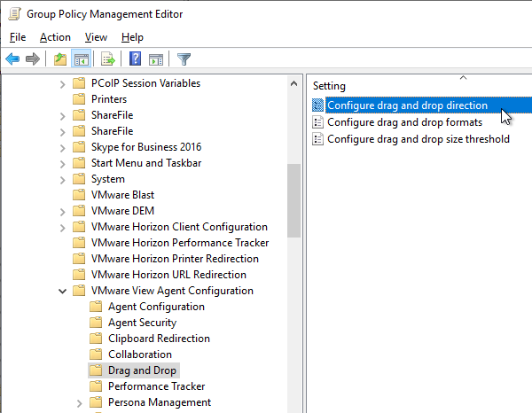532x413 pixels.
Task: Expand the VMware DEM folder
Action: pos(62,212)
